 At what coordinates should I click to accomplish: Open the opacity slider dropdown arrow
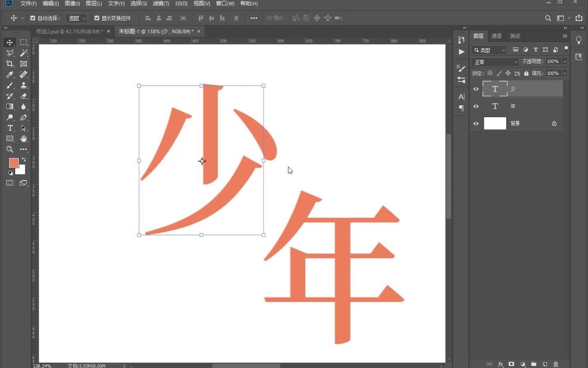coord(565,62)
